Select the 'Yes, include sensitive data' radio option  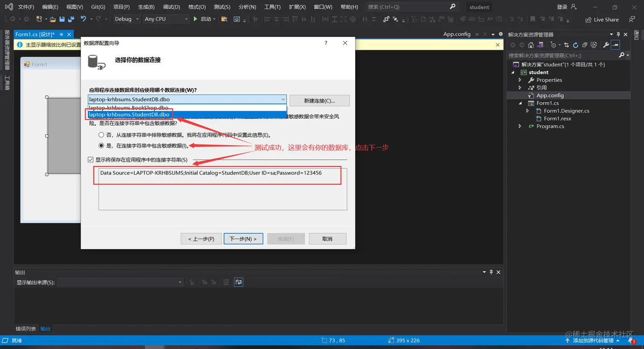tap(101, 146)
